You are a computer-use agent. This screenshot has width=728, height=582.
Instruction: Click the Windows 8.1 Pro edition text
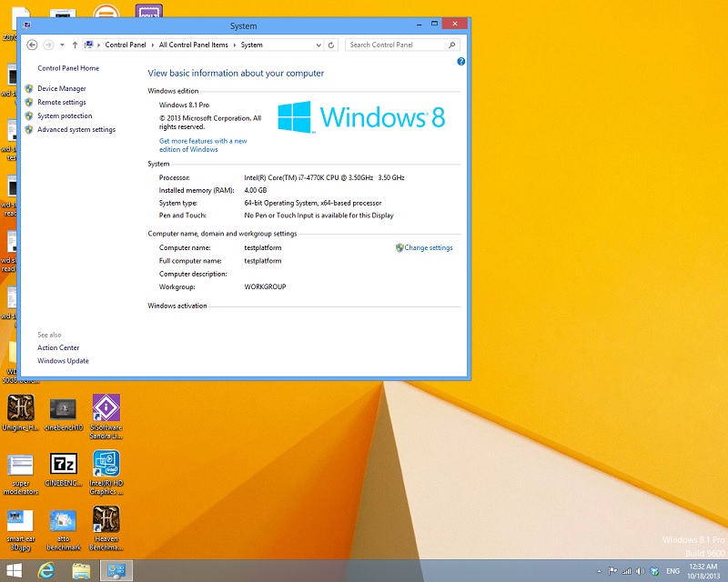[x=184, y=105]
